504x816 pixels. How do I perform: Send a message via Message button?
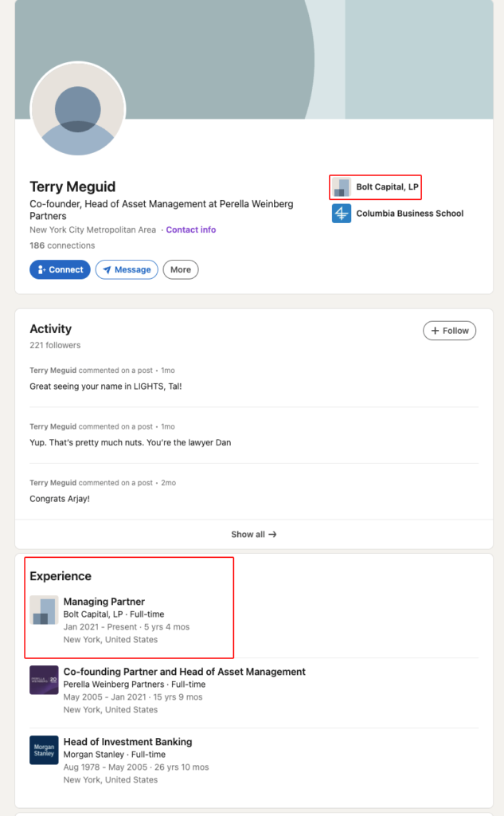point(127,270)
